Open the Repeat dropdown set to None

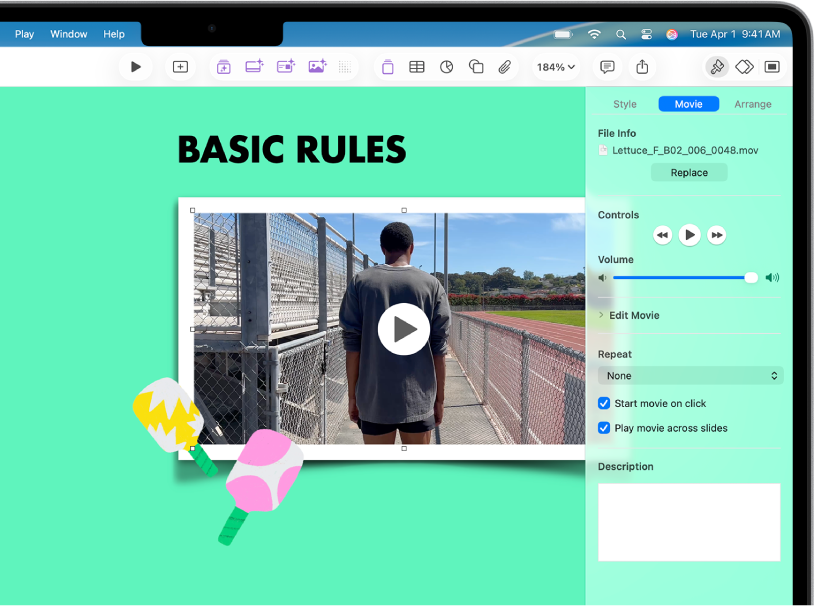pyautogui.click(x=689, y=376)
